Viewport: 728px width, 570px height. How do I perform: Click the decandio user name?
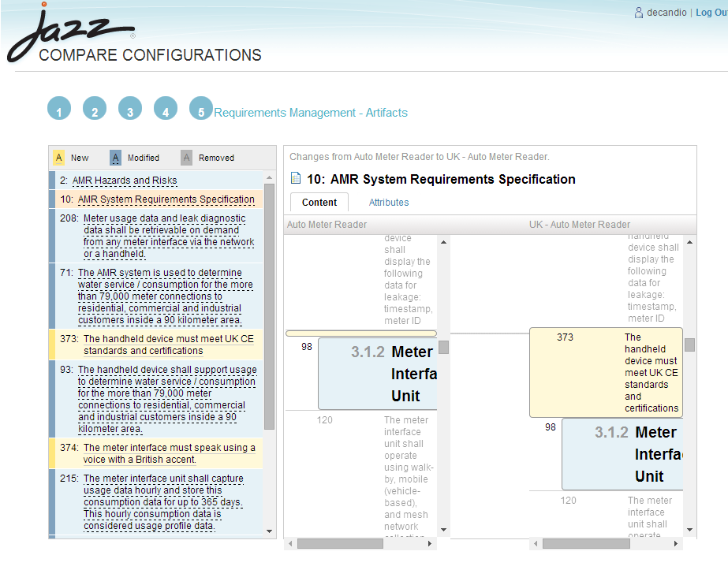coord(666,13)
